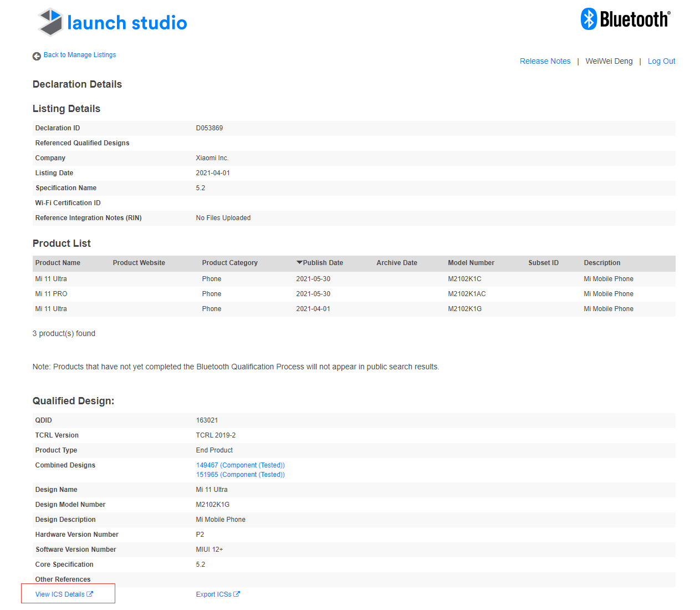Open combined design 149467 (Component (Tested))
The width and height of the screenshot is (700, 610).
240,465
